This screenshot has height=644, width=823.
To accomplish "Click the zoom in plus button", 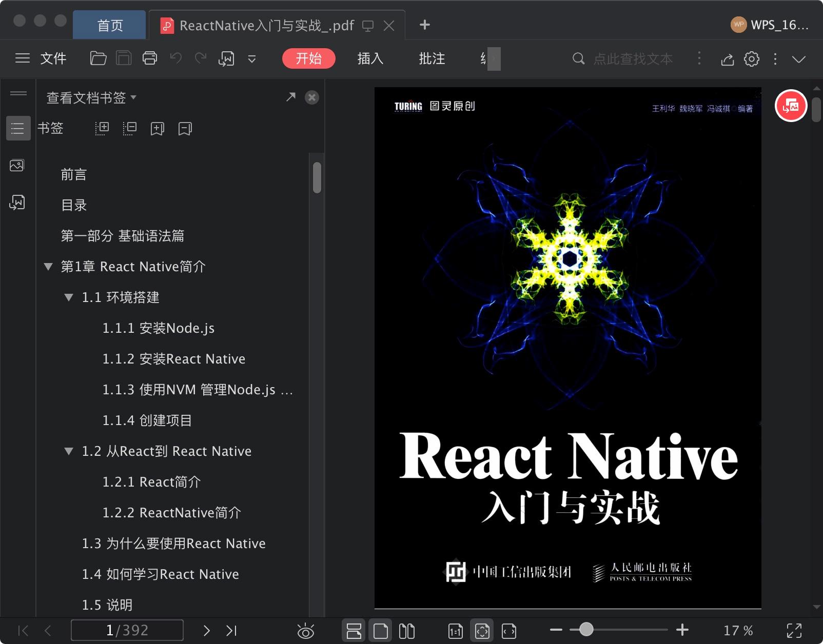I will 682,630.
